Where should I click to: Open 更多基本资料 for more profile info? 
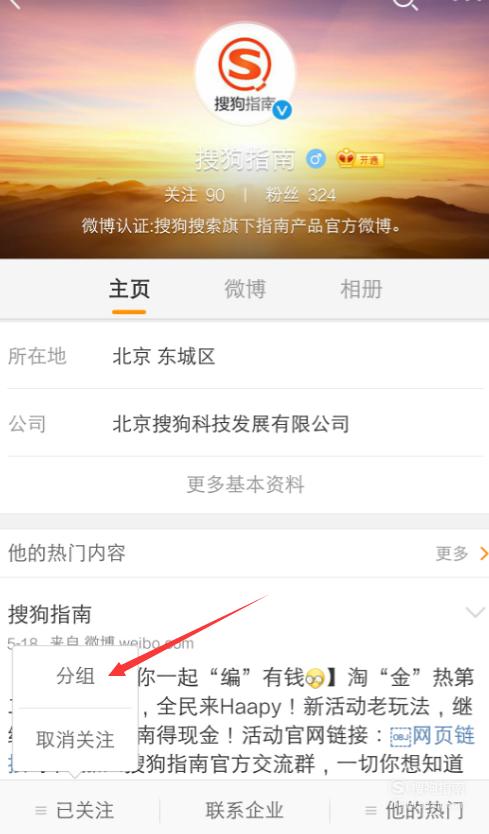click(x=245, y=485)
